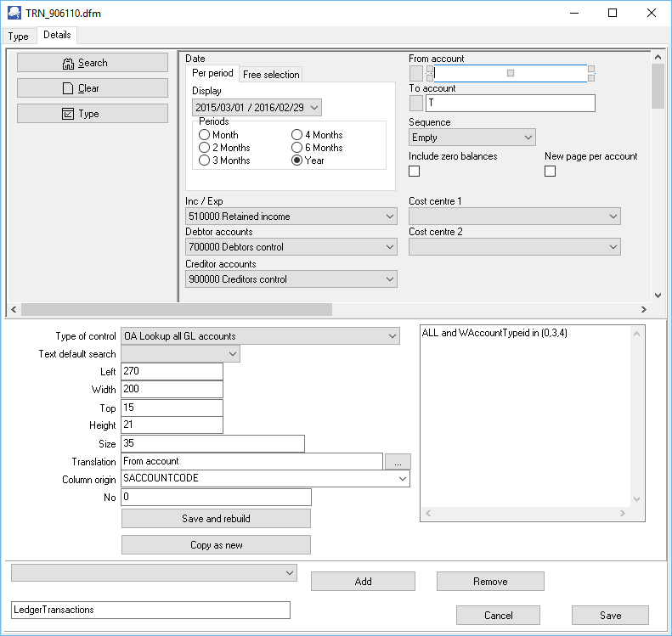Tick the New page per account checkbox
Image resolution: width=672 pixels, height=636 pixels.
point(551,172)
